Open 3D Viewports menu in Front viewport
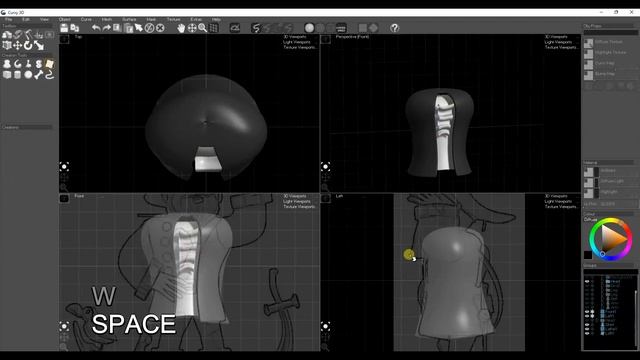The height and width of the screenshot is (360, 640). click(x=295, y=196)
